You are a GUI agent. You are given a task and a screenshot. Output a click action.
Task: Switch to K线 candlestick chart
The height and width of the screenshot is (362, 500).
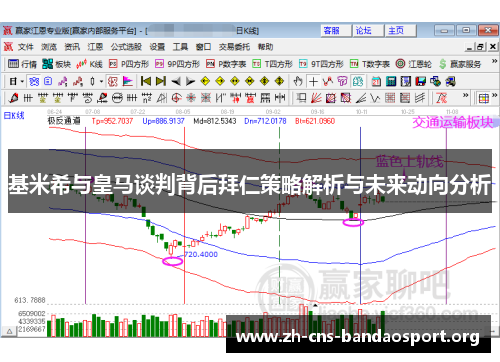coord(89,64)
